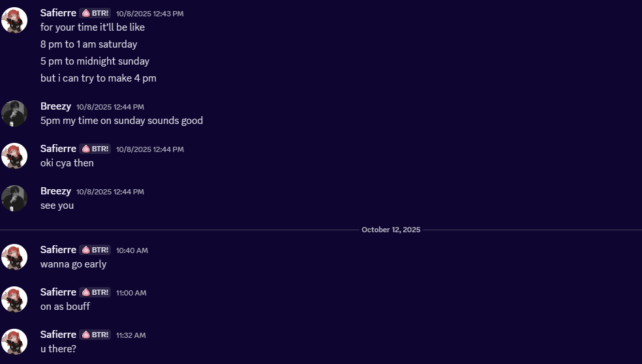Click the BTR! server tag on the 12:43 PM message
Image resolution: width=642 pixels, height=364 pixels.
point(95,13)
